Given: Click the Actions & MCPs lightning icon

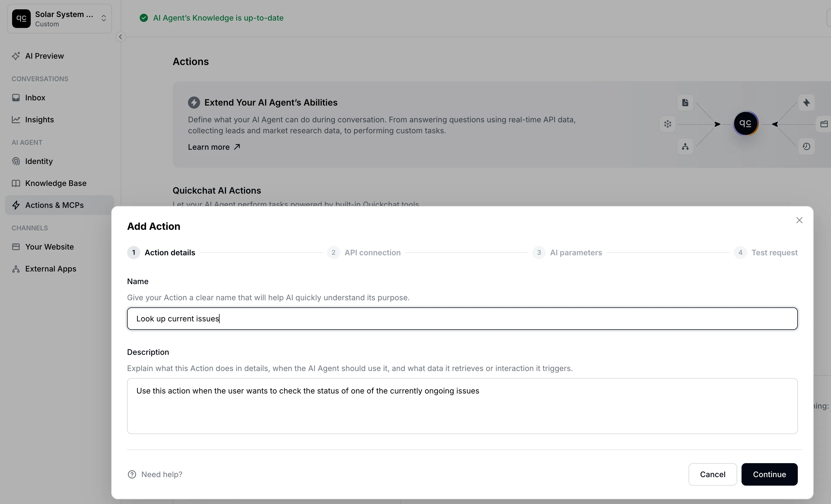Looking at the screenshot, I should coord(16,205).
